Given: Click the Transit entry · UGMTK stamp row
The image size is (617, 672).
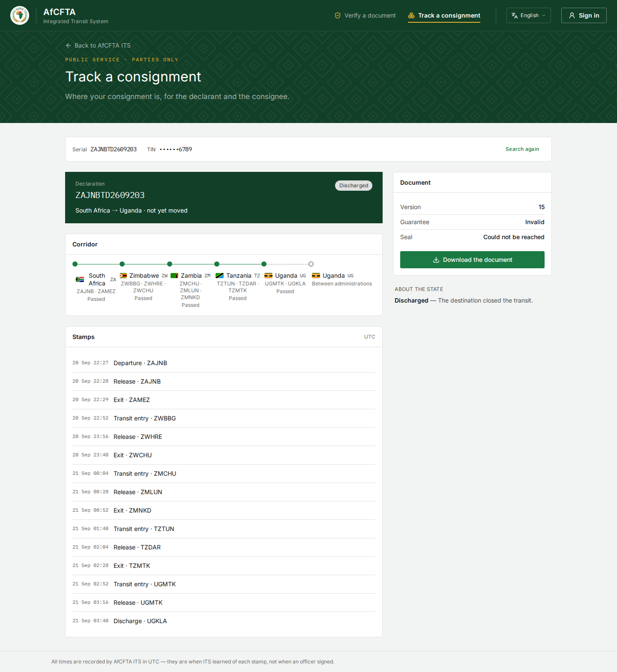Looking at the screenshot, I should 224,584.
